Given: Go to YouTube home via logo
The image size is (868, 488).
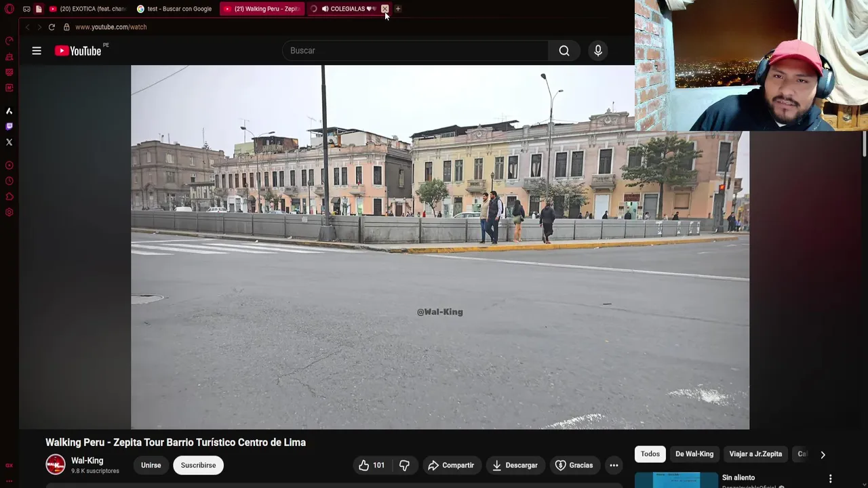Looking at the screenshot, I should coord(79,51).
